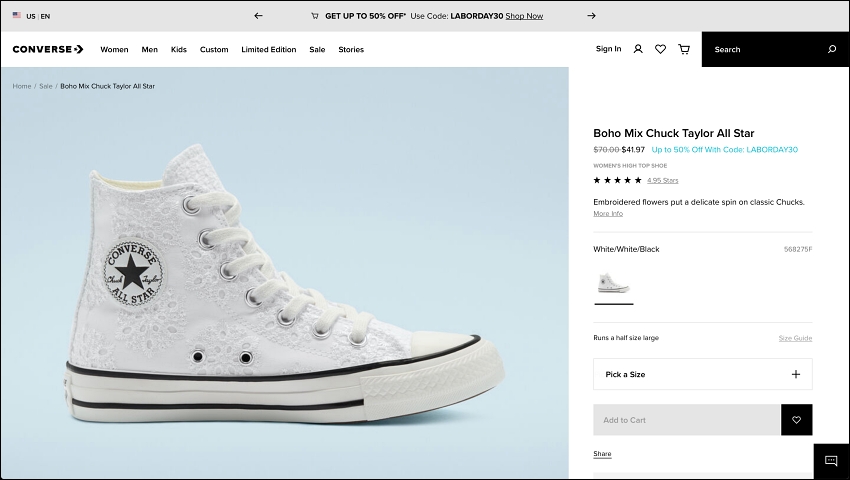Click the Up to 50% Off LABORDAY30 text
The width and height of the screenshot is (850, 480).
(x=725, y=150)
